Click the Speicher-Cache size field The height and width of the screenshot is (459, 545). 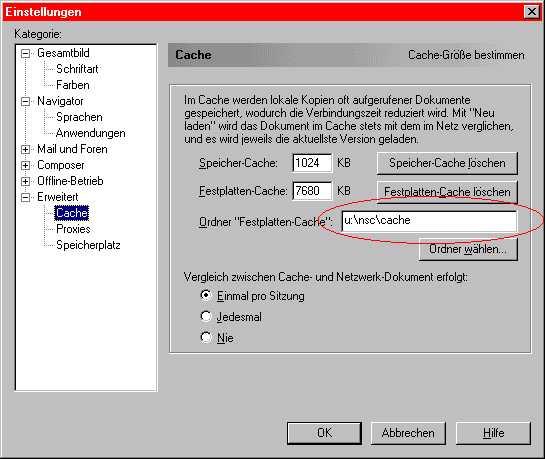pyautogui.click(x=312, y=163)
